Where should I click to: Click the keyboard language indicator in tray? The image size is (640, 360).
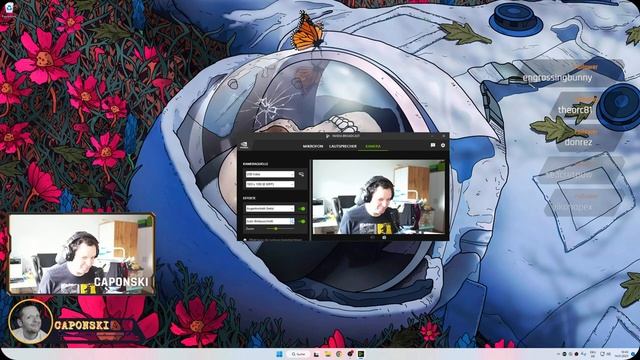point(593,354)
